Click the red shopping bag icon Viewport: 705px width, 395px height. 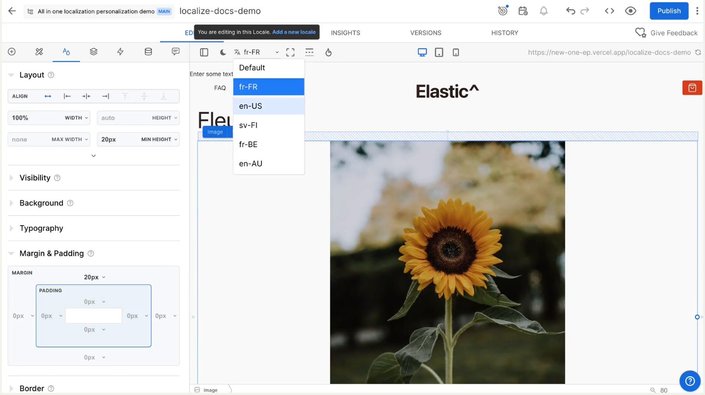click(x=692, y=88)
